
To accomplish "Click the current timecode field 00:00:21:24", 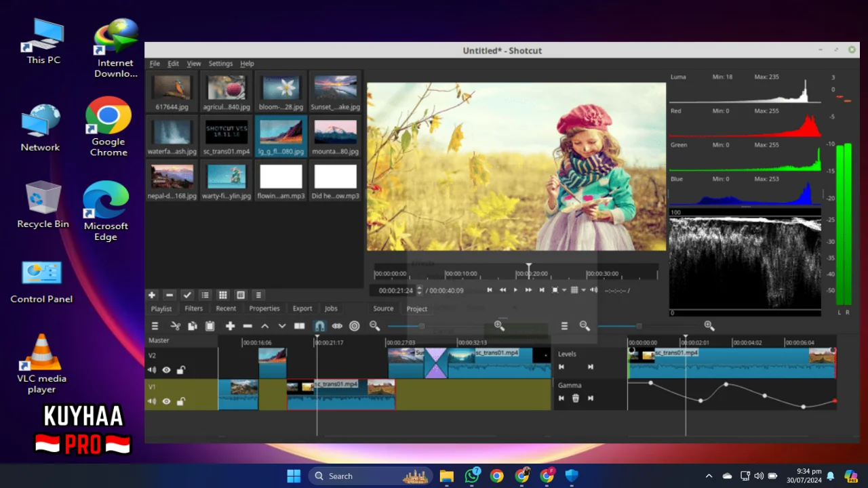I will click(x=395, y=290).
